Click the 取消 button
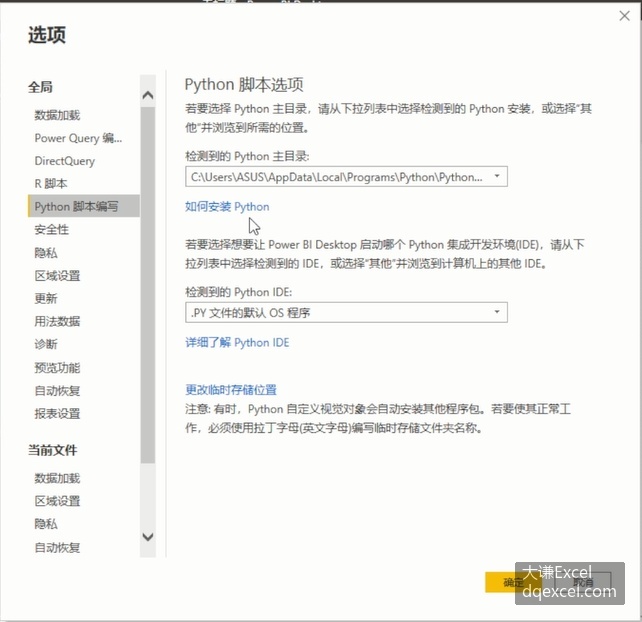The height and width of the screenshot is (622, 642). pos(583,582)
